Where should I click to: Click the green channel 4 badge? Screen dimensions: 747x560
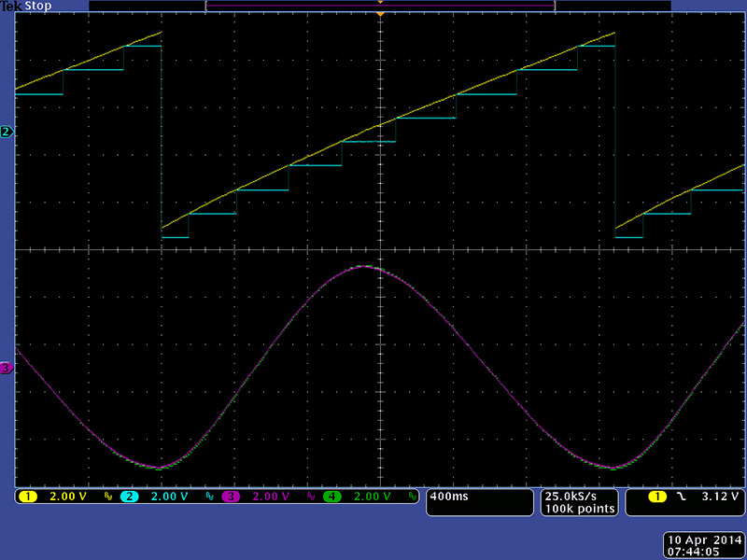coord(333,497)
